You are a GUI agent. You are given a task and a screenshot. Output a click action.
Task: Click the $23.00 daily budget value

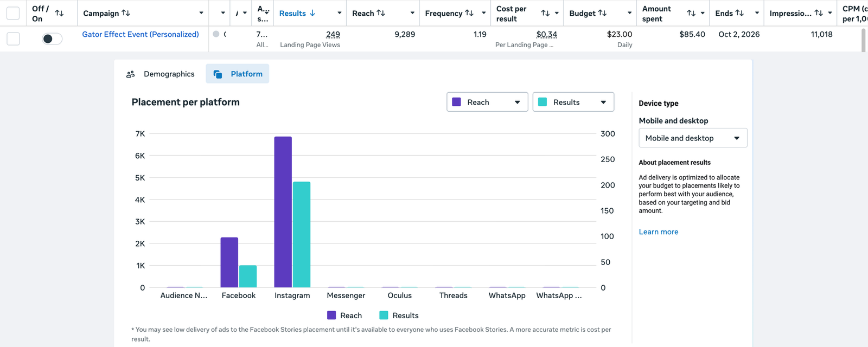tap(620, 34)
